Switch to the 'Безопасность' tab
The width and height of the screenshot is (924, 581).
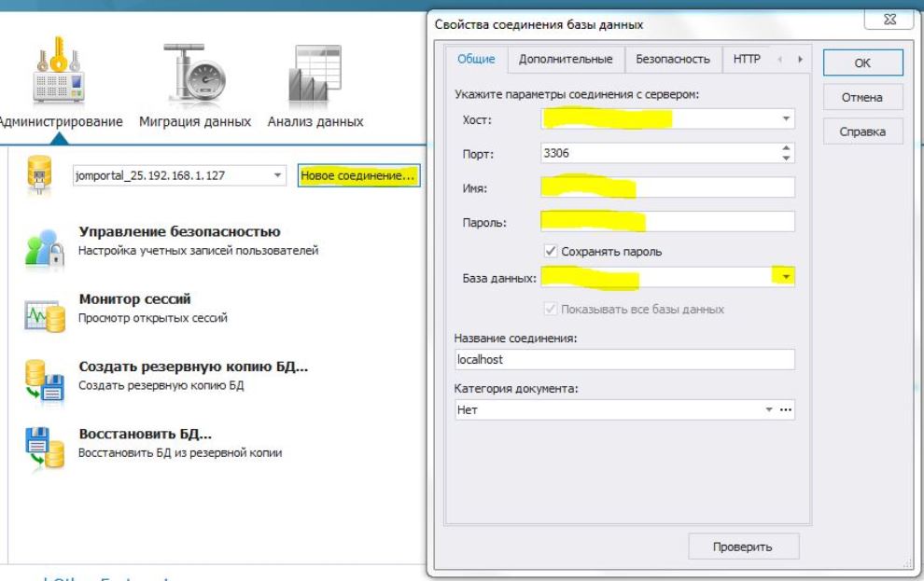click(x=672, y=59)
